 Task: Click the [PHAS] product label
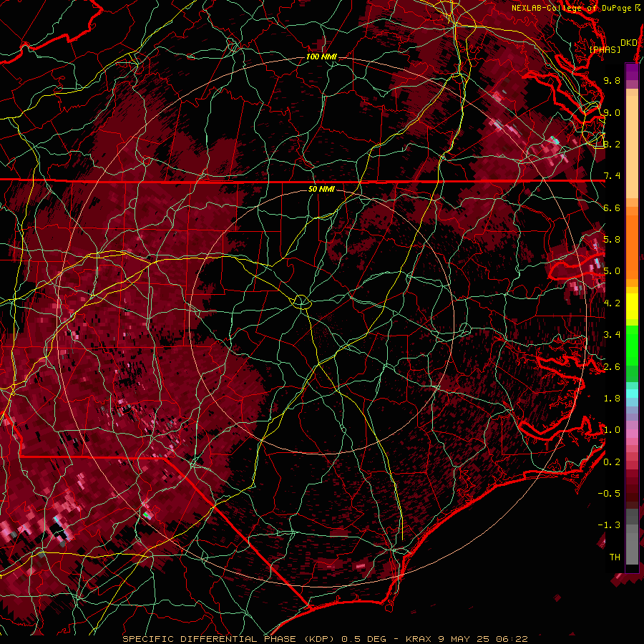[x=605, y=49]
